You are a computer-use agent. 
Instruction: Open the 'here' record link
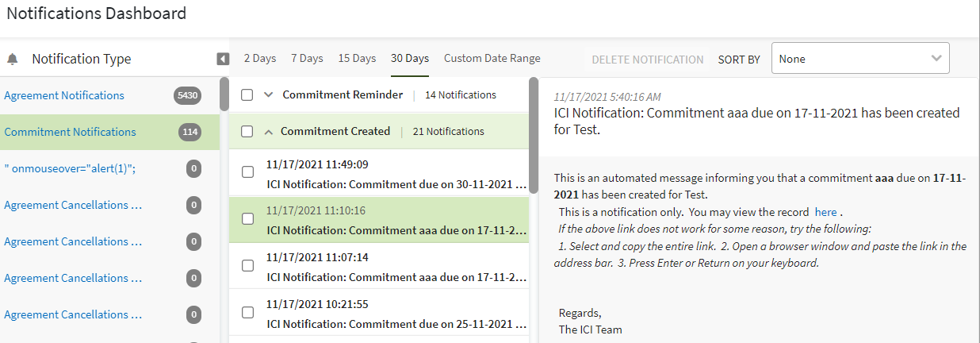(825, 213)
